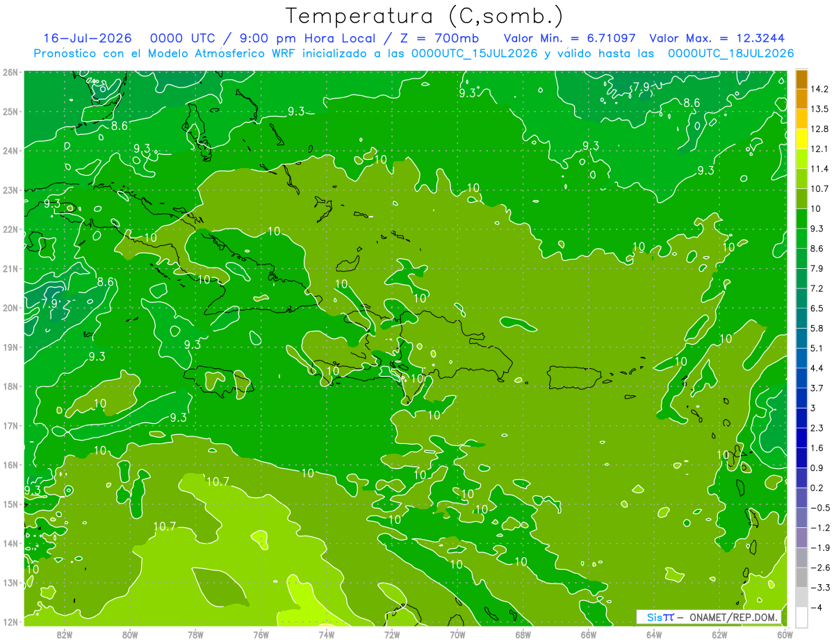This screenshot has height=644, width=834.
Task: Click the 21N latitude axis label
Action: 10,268
